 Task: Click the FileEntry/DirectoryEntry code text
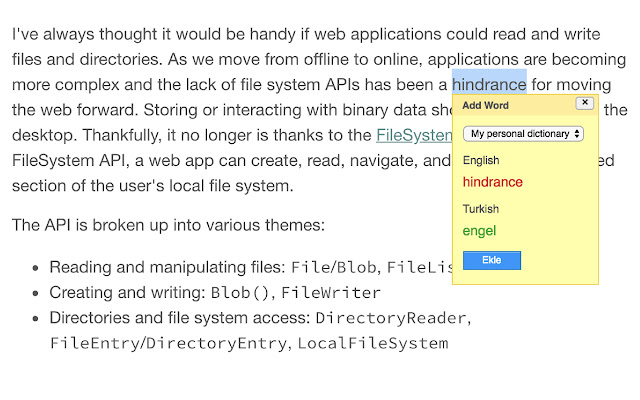tap(169, 343)
